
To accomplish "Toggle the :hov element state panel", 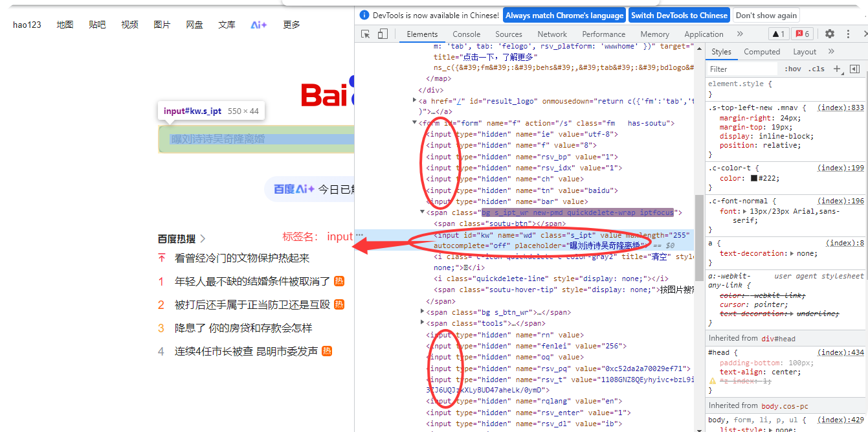I will (x=792, y=69).
